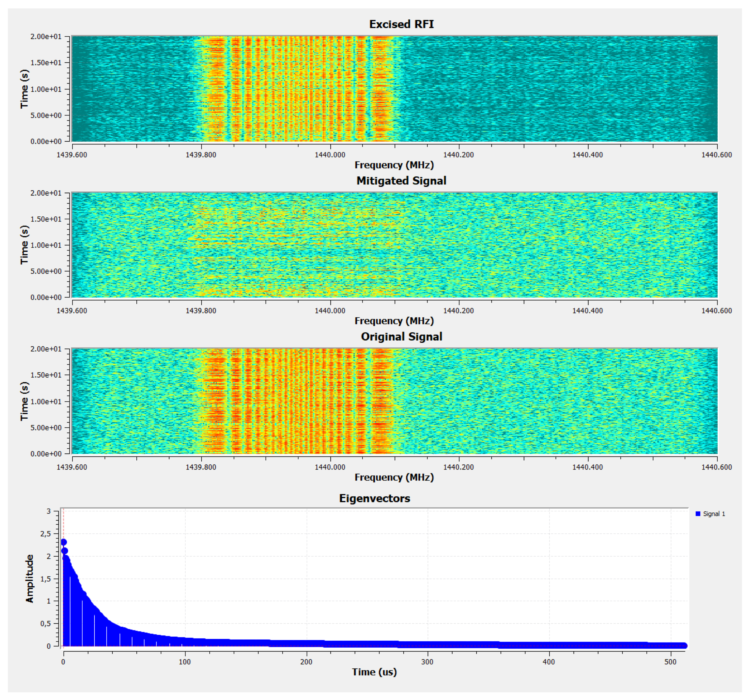Click the blue Signal 1 legend marker
The image size is (751, 700).
click(698, 514)
